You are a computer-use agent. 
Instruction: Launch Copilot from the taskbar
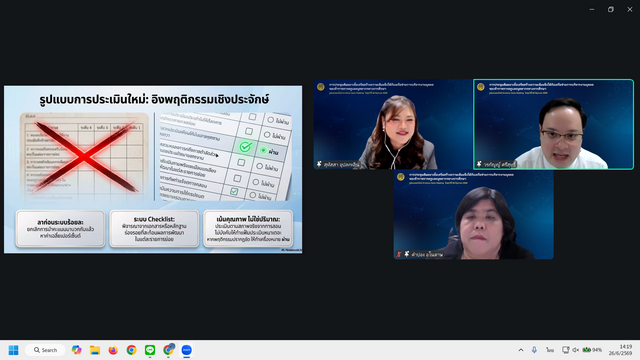tap(76, 350)
